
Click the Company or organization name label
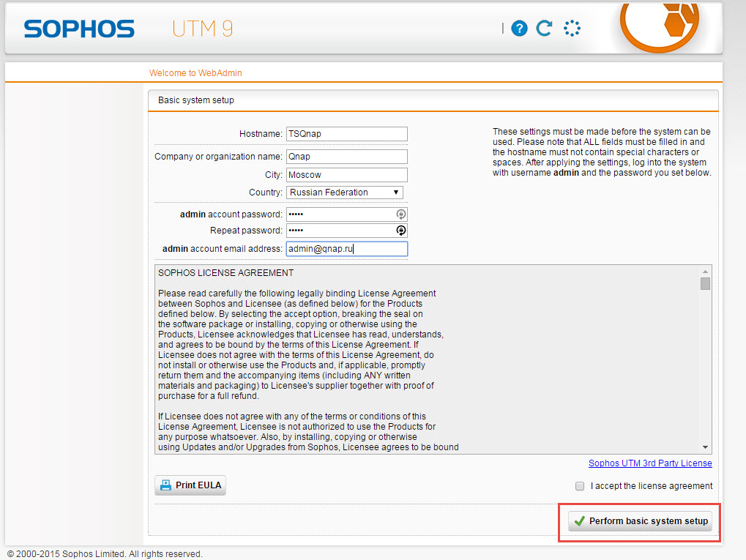(x=218, y=157)
